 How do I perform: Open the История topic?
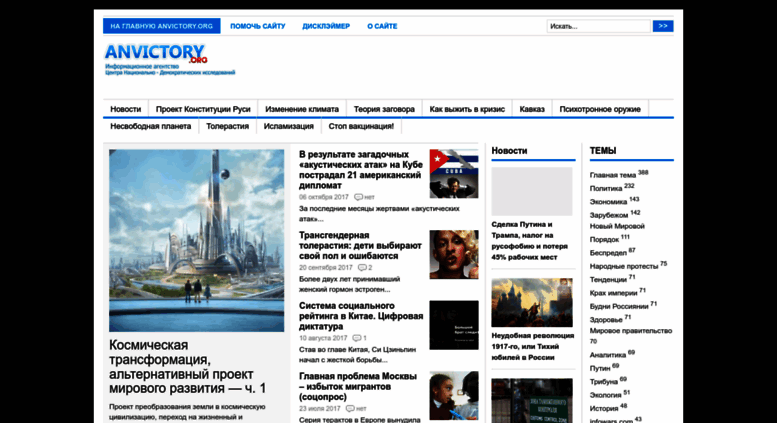pyautogui.click(x=604, y=409)
